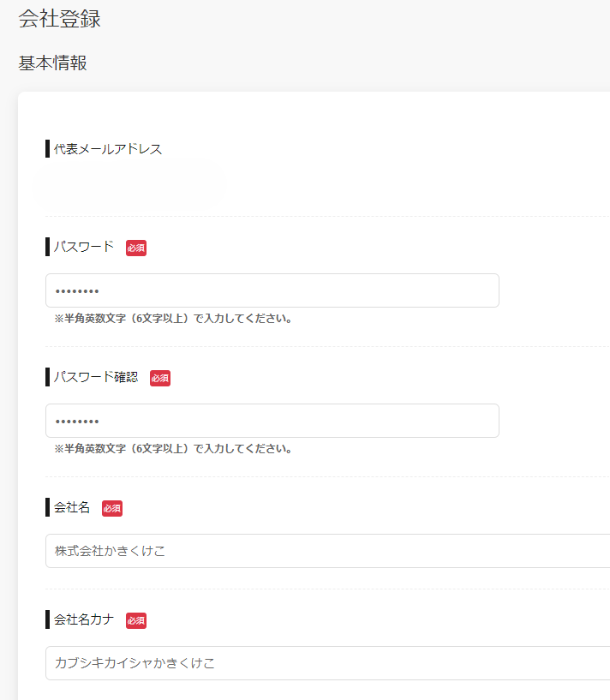Focus the パスワード確認 input field
This screenshot has width=610, height=700.
pos(272,421)
